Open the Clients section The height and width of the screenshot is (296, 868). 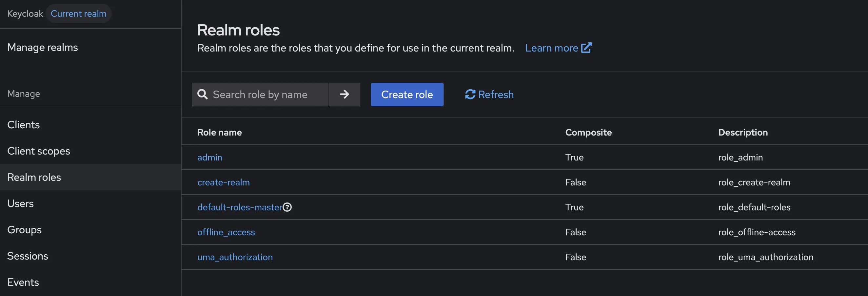(x=23, y=125)
